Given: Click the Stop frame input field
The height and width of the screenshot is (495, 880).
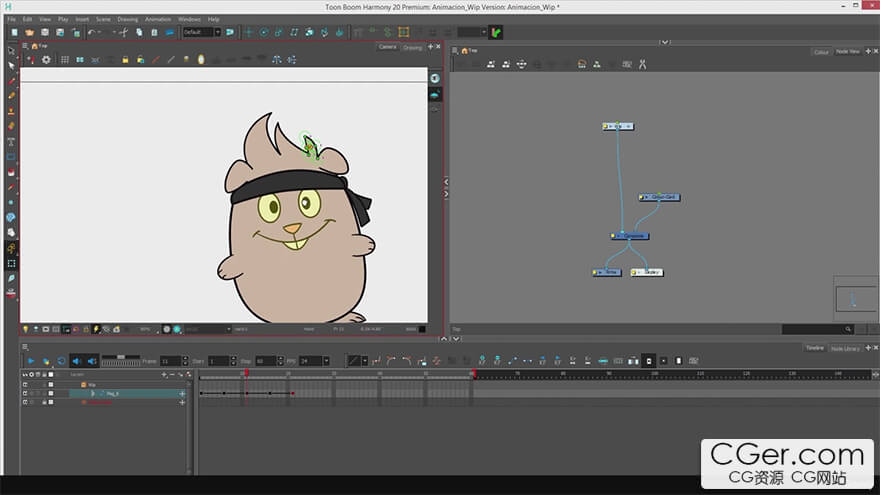Looking at the screenshot, I should (x=266, y=361).
